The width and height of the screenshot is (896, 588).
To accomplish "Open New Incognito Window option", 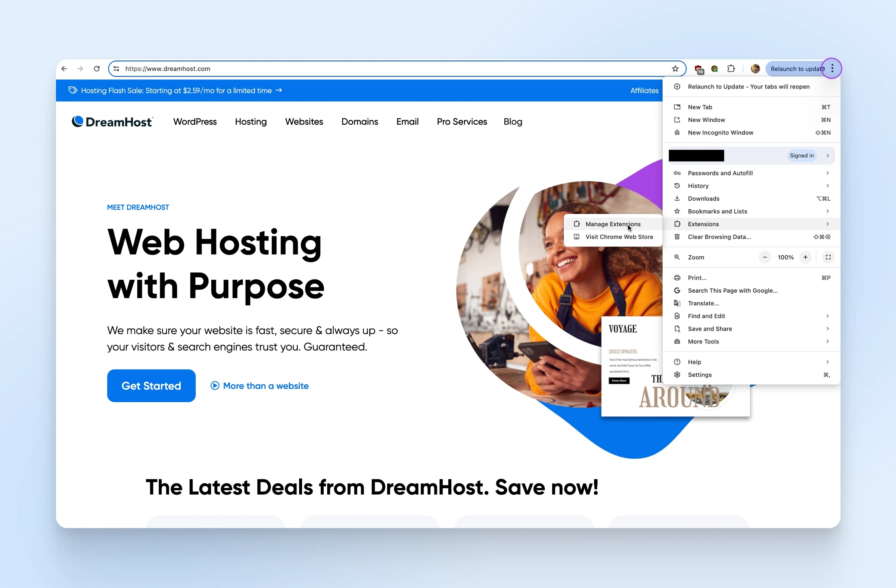I will click(720, 133).
